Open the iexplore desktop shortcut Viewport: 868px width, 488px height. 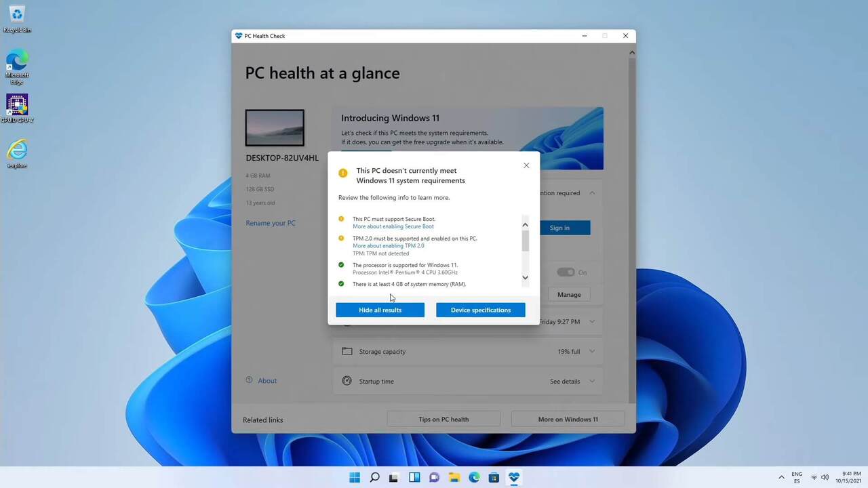(17, 153)
